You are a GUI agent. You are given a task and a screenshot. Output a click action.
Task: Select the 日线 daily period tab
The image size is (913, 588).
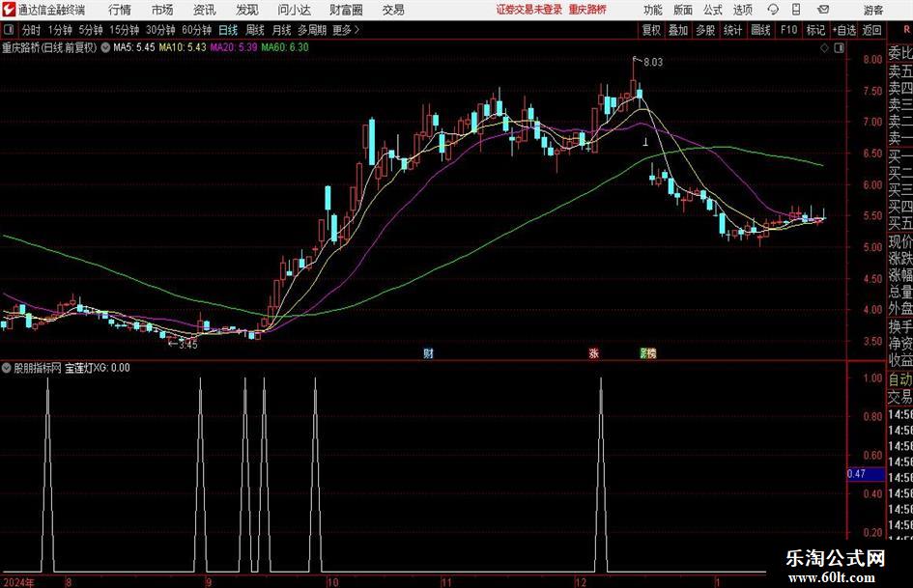(x=228, y=30)
